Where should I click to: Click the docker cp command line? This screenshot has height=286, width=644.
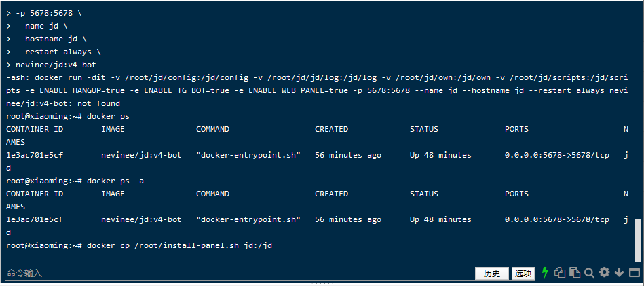click(x=179, y=245)
